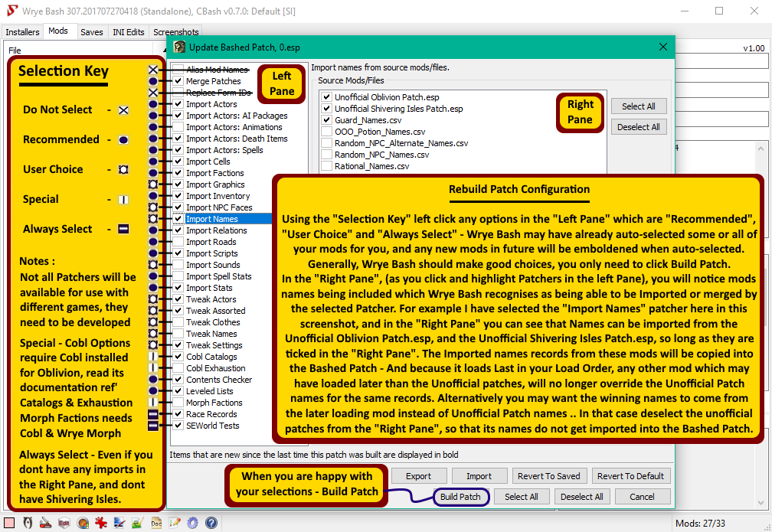Enable the Import Spell Stats checkbox
This screenshot has height=532, width=772.
point(178,276)
